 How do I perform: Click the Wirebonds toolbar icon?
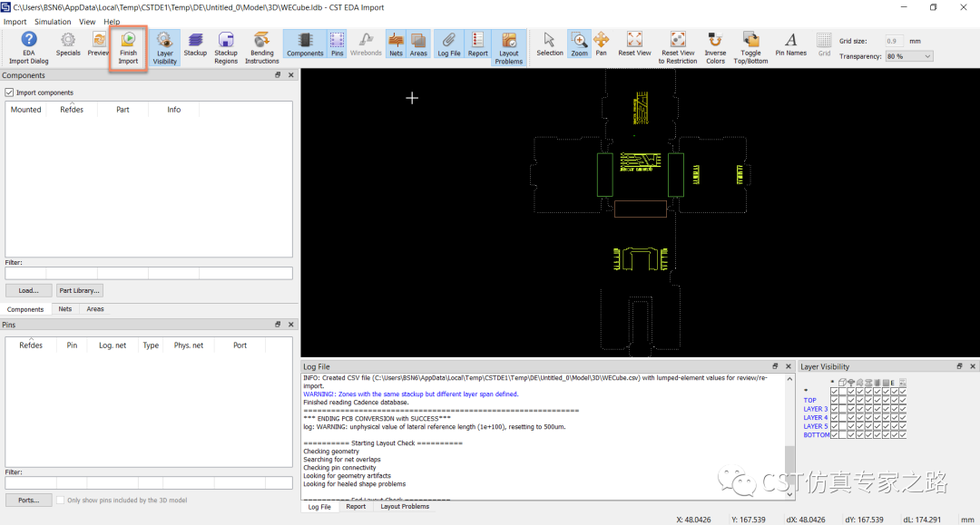[x=366, y=45]
